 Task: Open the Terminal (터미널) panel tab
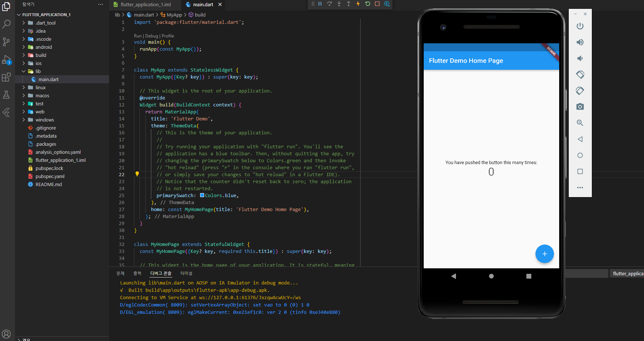[x=187, y=273]
